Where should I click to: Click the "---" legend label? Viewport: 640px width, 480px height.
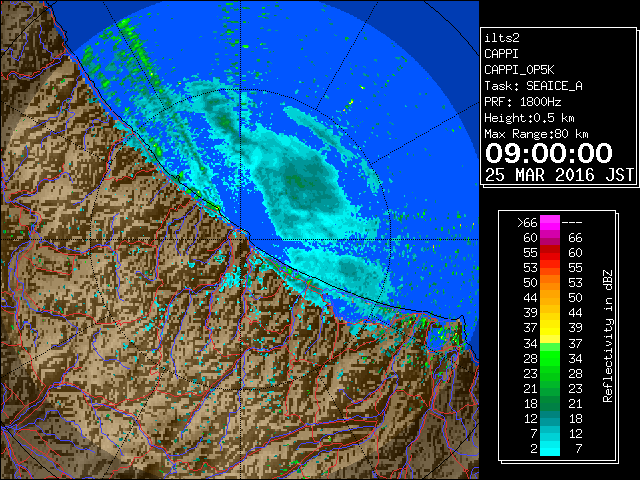point(572,223)
